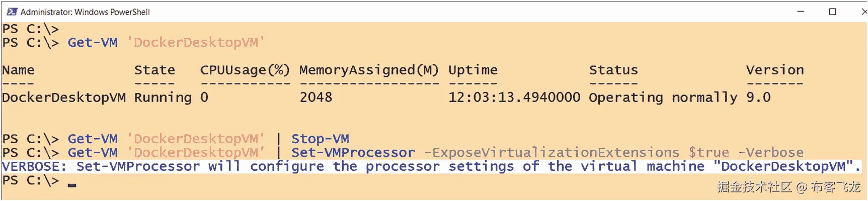Image resolution: width=868 pixels, height=201 pixels.
Task: Click the State column header
Action: tap(154, 70)
